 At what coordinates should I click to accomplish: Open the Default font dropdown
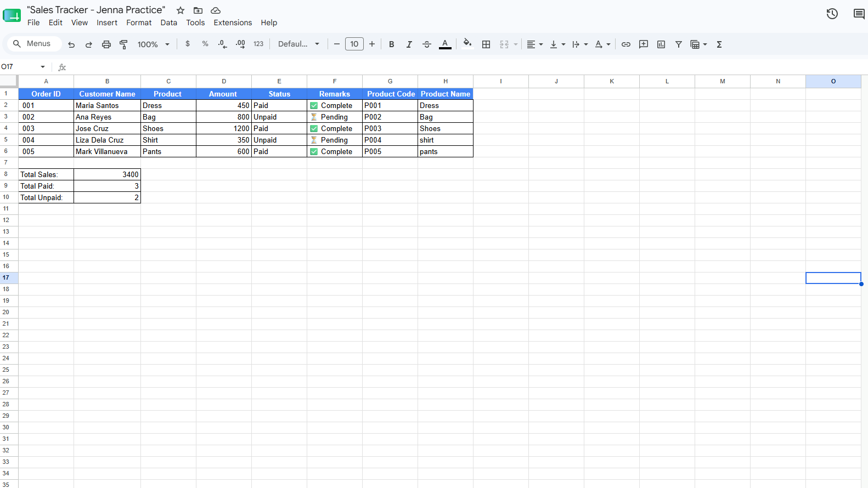pyautogui.click(x=299, y=44)
